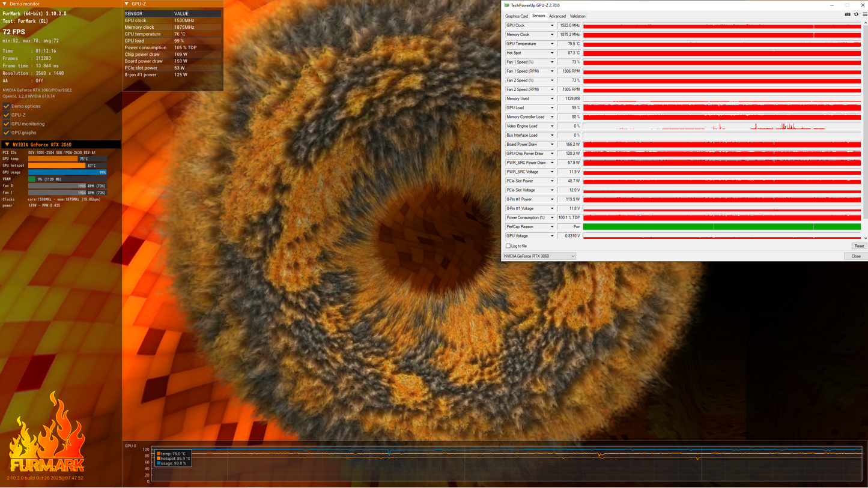Toggle the GPU monitoring checkbox
Image resolution: width=868 pixels, height=488 pixels.
point(6,124)
